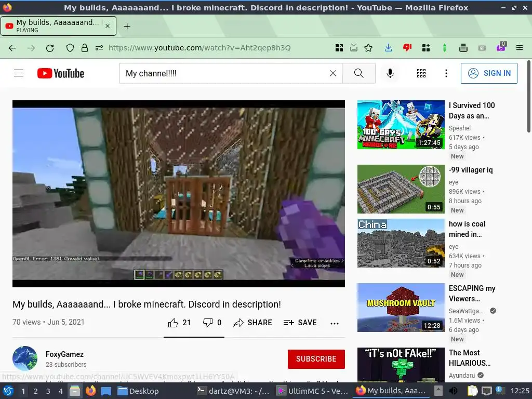This screenshot has height=399, width=532.
Task: Go back using the browser back arrow
Action: 12,48
